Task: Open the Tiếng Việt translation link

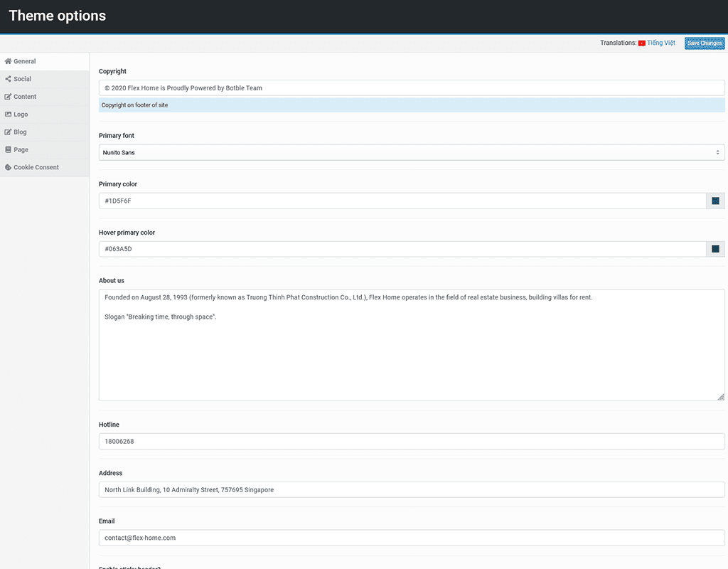Action: (x=661, y=43)
